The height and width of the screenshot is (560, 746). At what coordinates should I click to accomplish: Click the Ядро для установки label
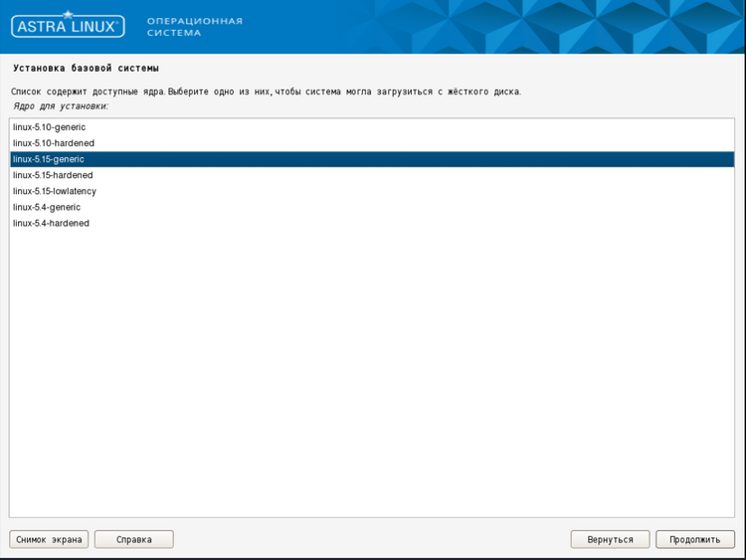(x=61, y=105)
